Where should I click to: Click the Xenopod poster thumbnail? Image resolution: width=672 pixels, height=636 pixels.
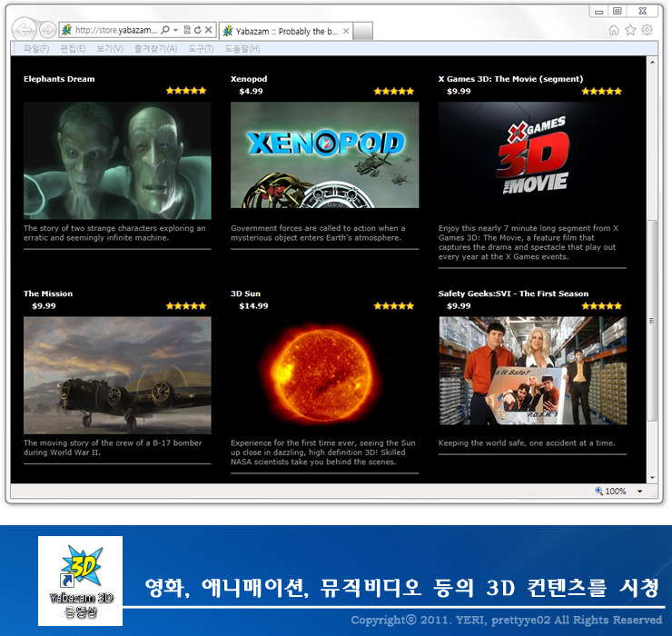coord(325,154)
